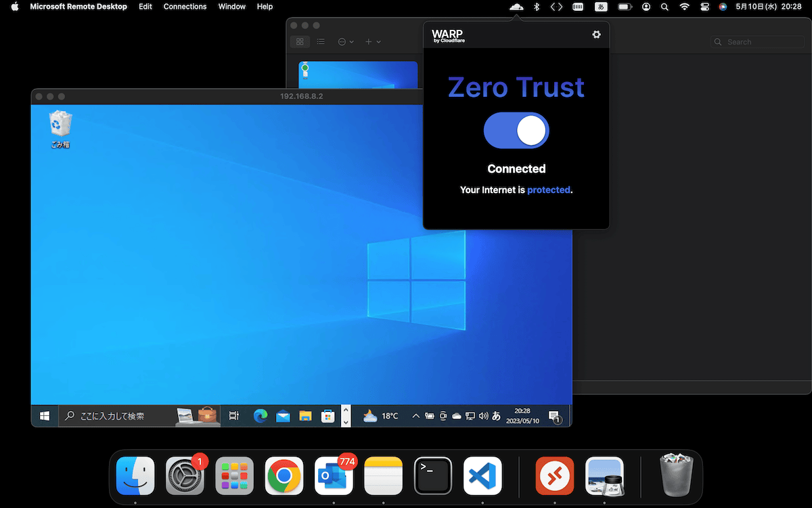This screenshot has width=812, height=508.
Task: Open Windows volume control tray icon
Action: pos(483,416)
